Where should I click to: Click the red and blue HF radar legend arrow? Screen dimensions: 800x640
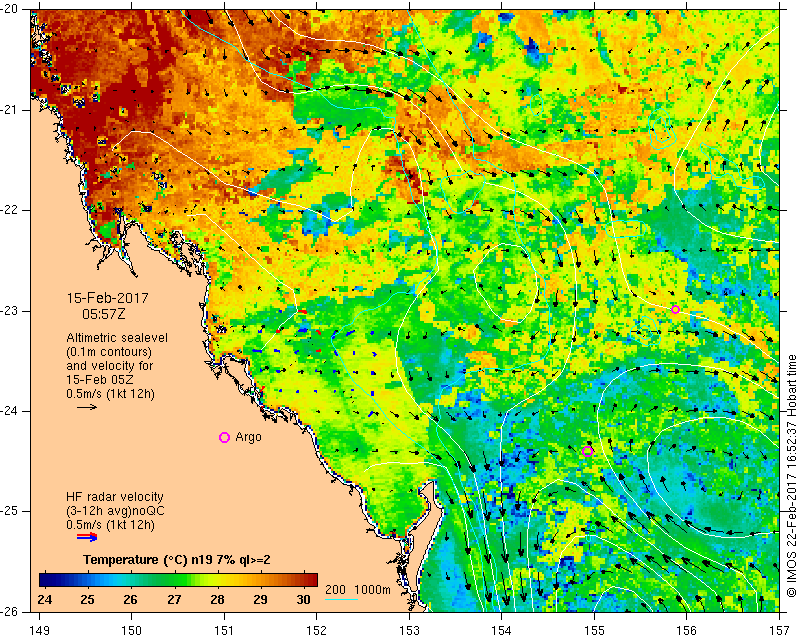click(x=87, y=536)
